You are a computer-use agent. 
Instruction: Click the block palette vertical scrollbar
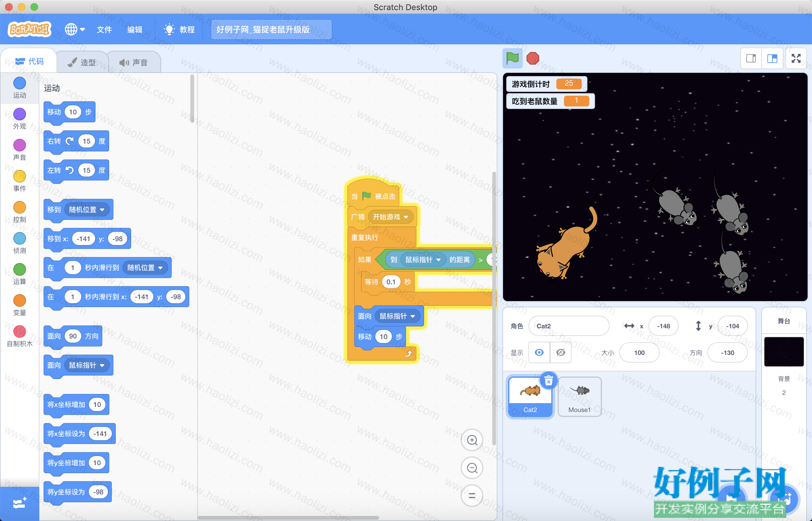192,99
